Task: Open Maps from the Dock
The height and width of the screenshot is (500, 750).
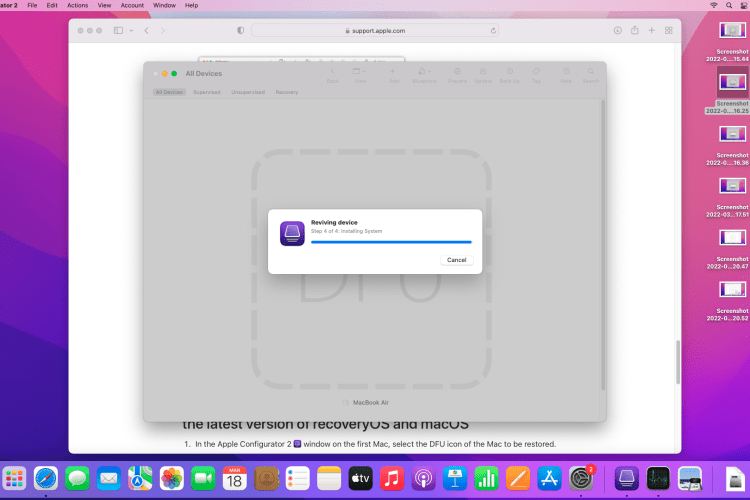Action: (140, 478)
